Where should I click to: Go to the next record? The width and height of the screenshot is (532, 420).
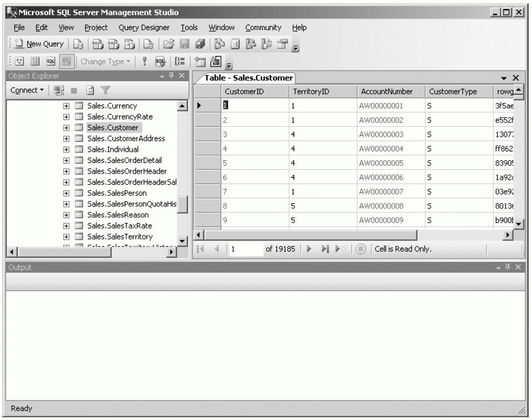click(309, 249)
